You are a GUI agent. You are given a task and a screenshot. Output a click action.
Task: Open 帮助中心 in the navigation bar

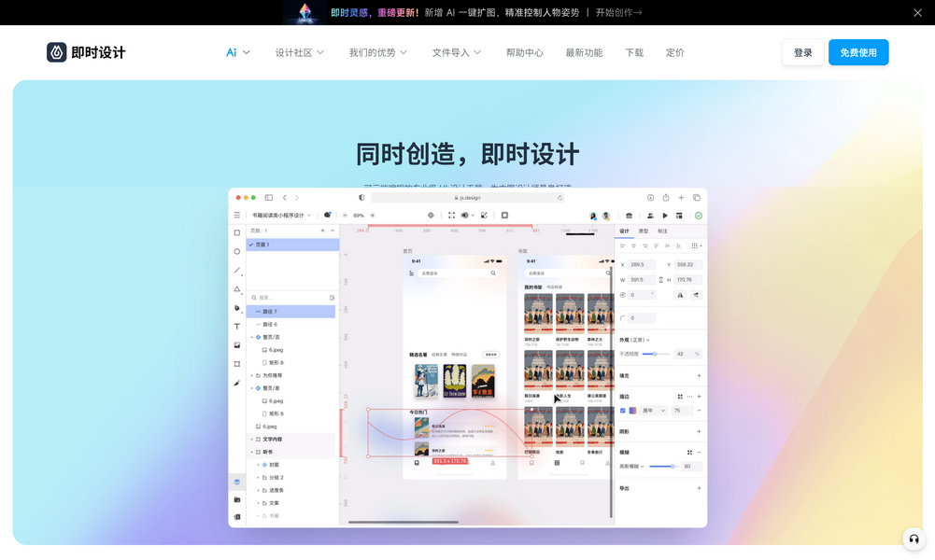click(524, 52)
